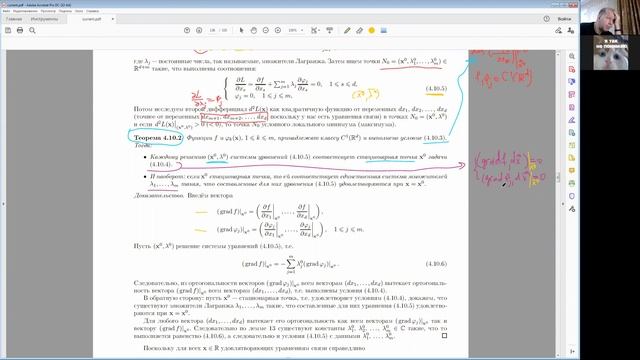
Task: Go to previous page arrow
Action: click(x=187, y=30)
